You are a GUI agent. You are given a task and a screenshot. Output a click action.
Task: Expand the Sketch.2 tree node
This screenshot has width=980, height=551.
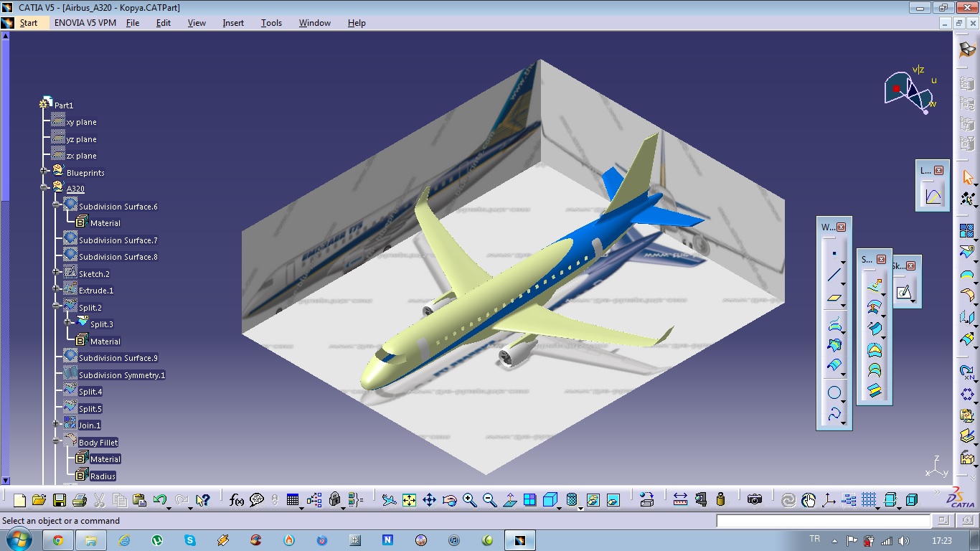tap(56, 272)
